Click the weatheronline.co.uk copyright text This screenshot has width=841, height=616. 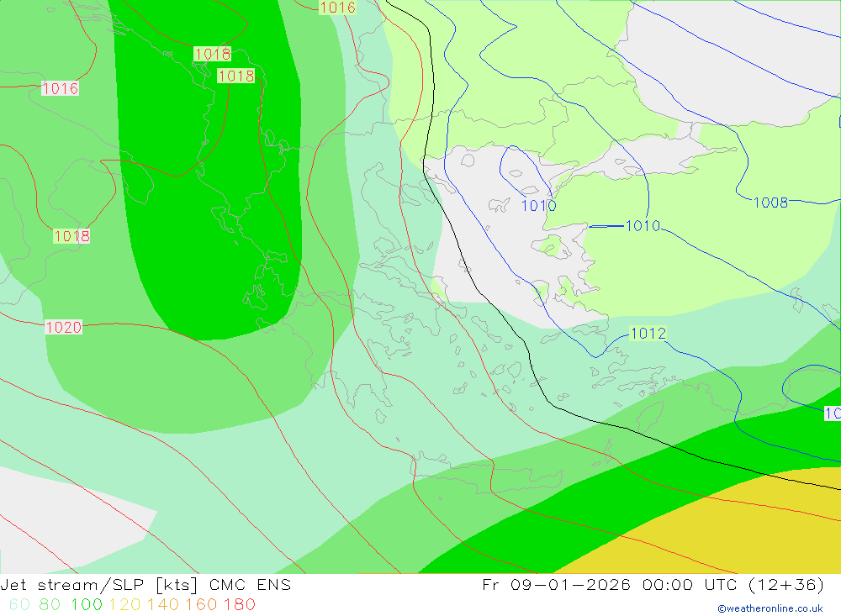point(770,608)
